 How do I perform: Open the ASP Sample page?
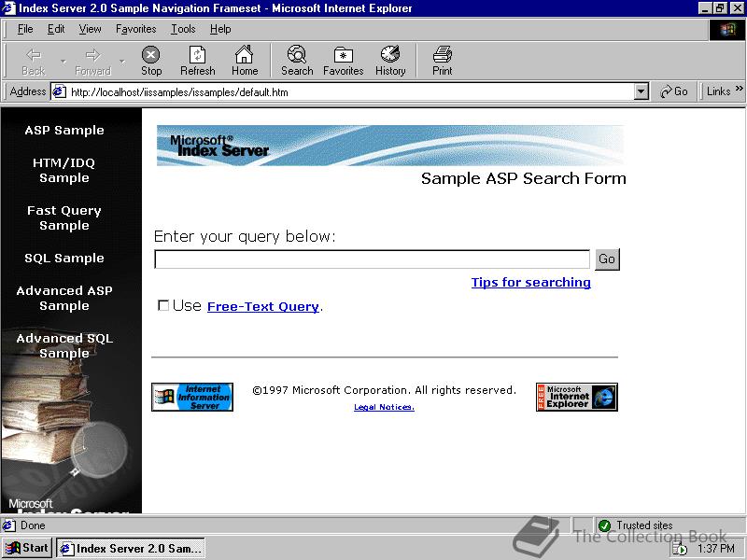[64, 130]
